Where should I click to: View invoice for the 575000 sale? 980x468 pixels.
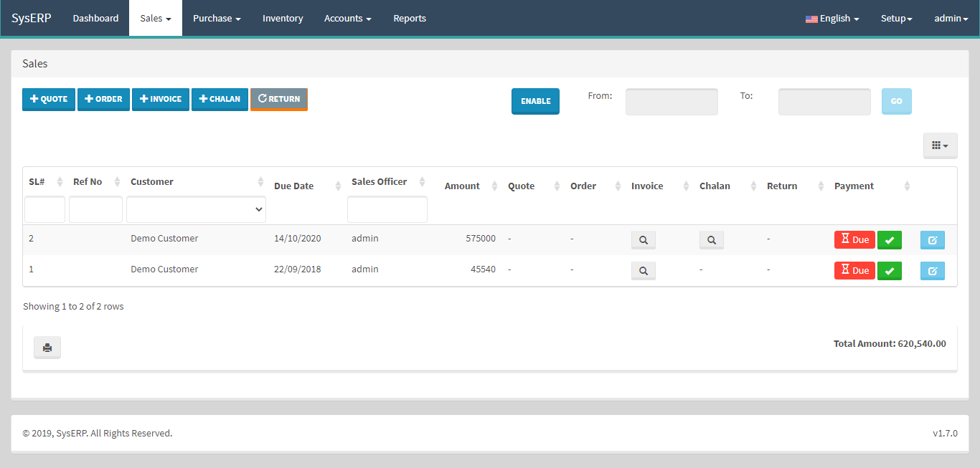[644, 240]
